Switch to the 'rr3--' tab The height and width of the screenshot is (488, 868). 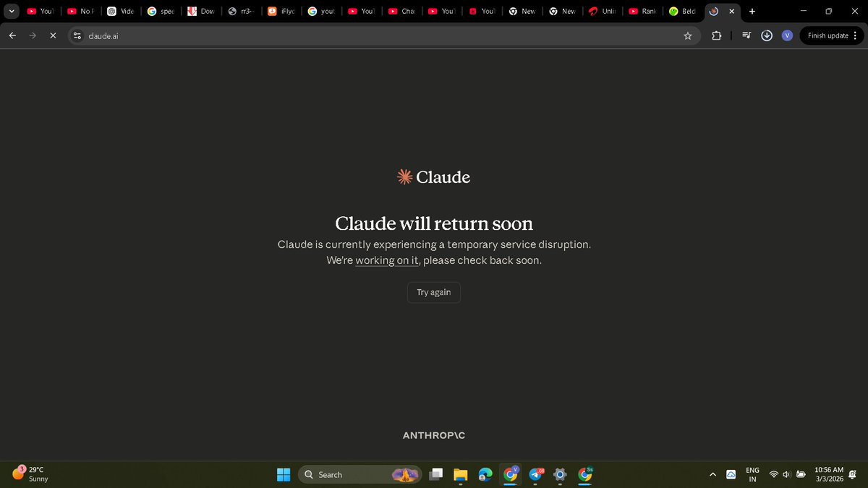(241, 12)
